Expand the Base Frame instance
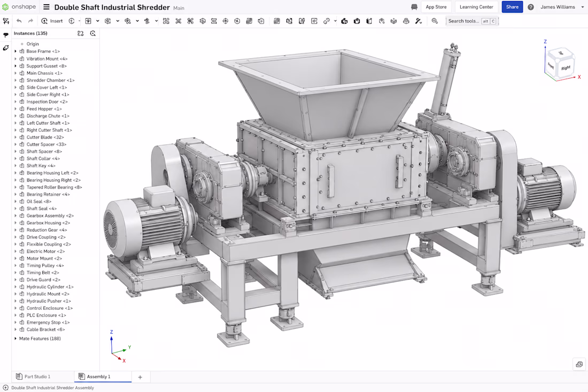This screenshot has height=392, width=588. (x=16, y=51)
